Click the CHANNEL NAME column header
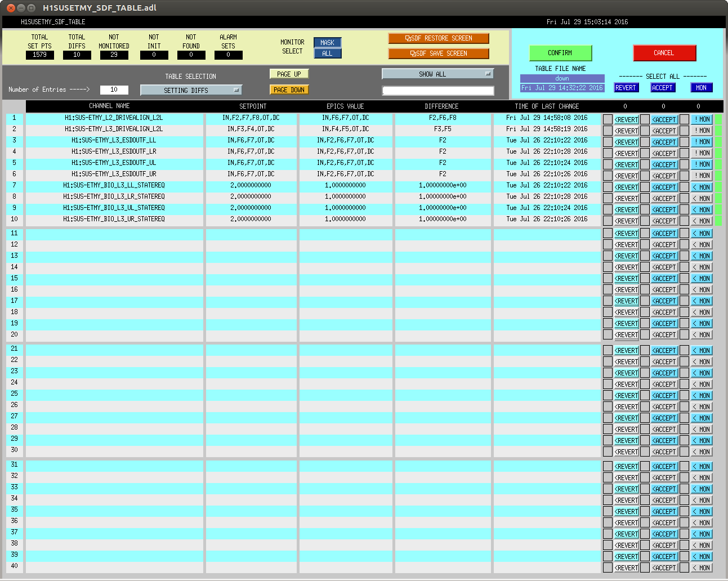Viewport: 728px width, 581px height. [x=109, y=106]
